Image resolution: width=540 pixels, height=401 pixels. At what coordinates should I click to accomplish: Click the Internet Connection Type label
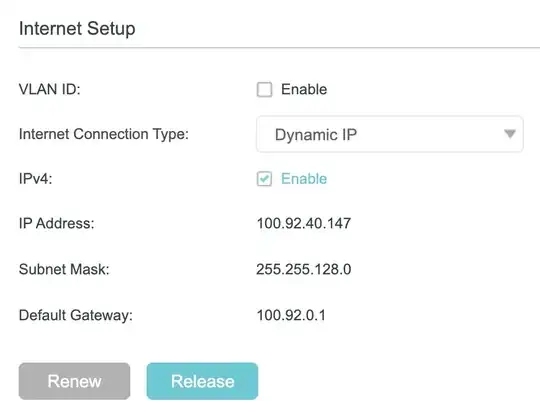[x=104, y=134]
